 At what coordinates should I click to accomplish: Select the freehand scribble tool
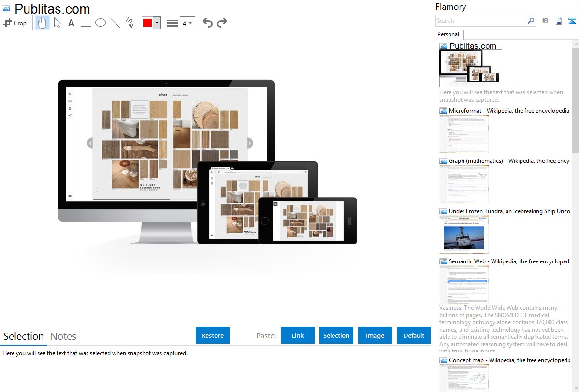point(130,23)
